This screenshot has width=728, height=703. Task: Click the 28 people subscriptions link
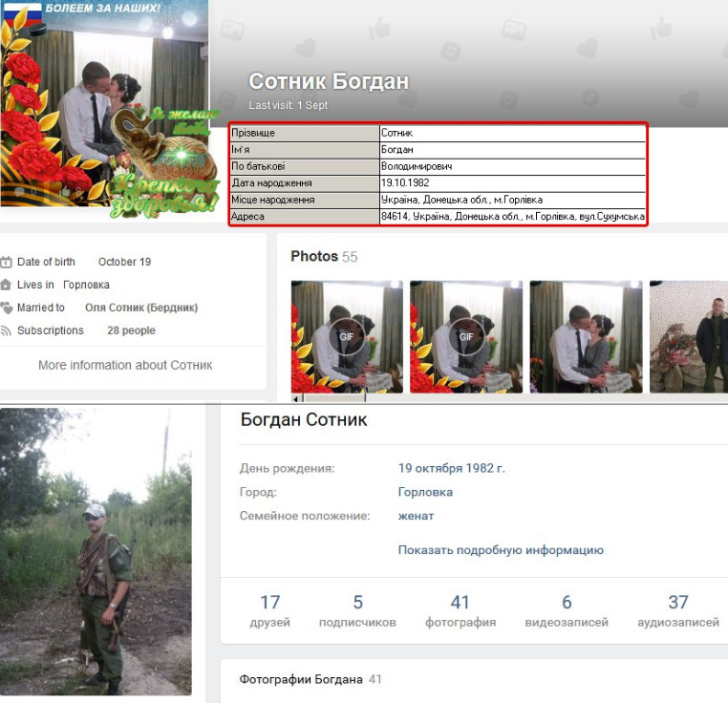pyautogui.click(x=131, y=330)
